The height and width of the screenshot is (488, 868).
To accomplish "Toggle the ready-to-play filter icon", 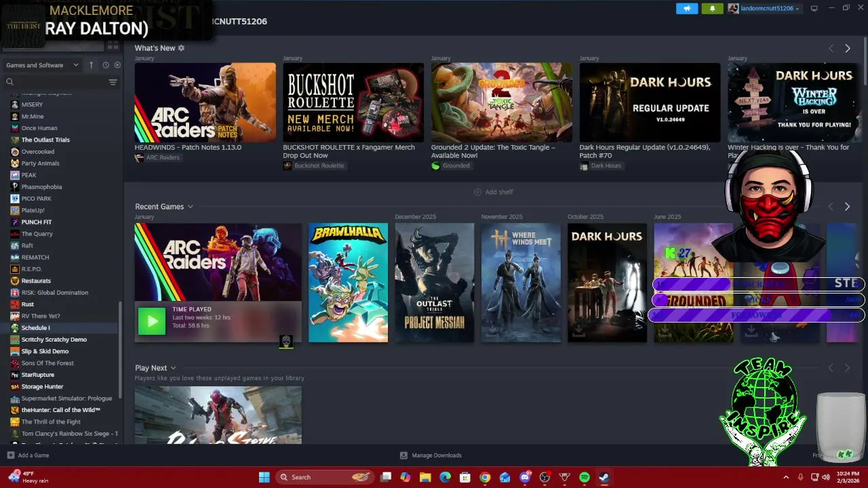I will click(117, 65).
